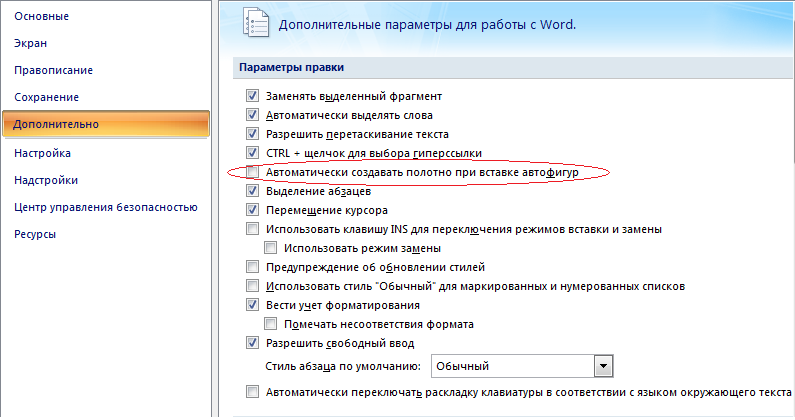Enable Автоматически создавать полотно при вставке автофигур

[x=252, y=171]
